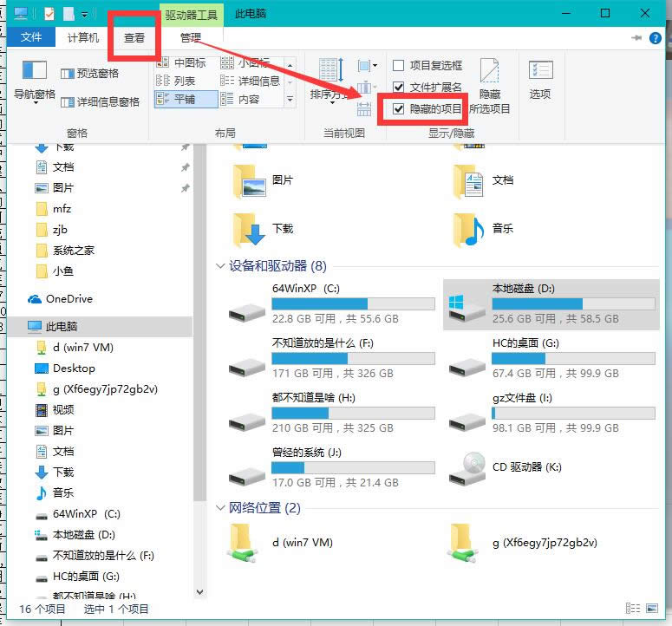Switch to the 计算机 ribbon tab
The width and height of the screenshot is (672, 626).
(x=83, y=38)
